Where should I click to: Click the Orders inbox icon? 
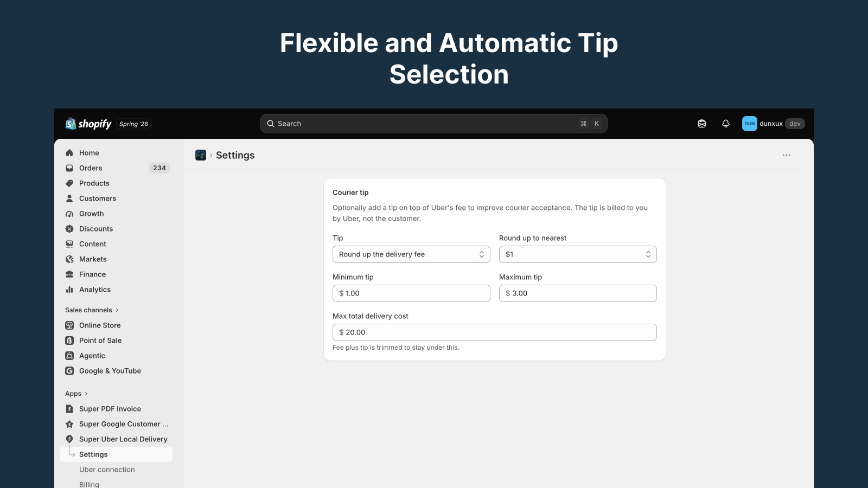point(69,168)
